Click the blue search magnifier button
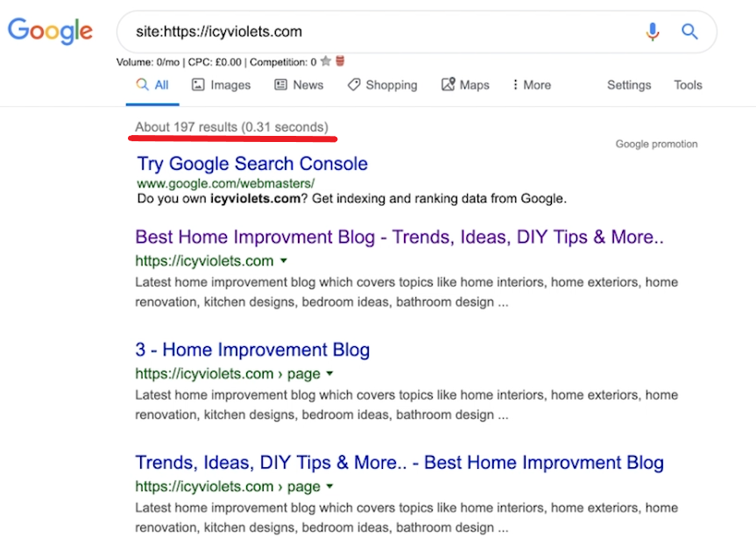Image resolution: width=756 pixels, height=554 pixels. click(x=689, y=32)
